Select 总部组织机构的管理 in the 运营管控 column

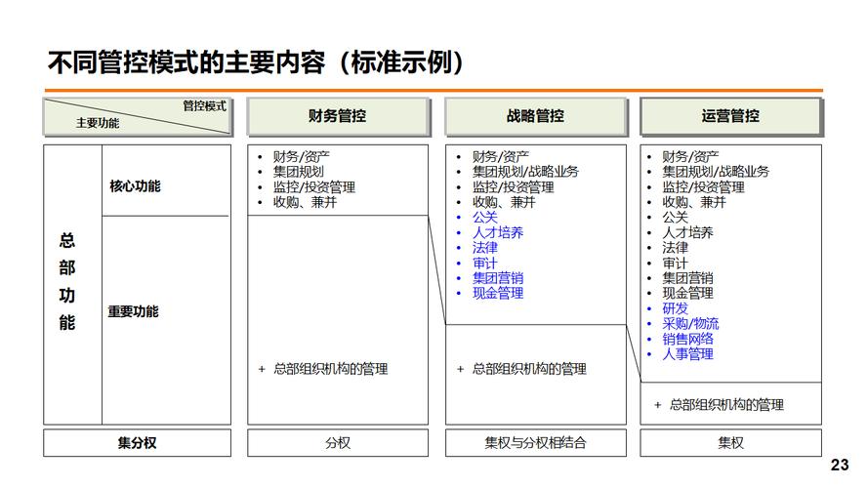click(x=726, y=405)
